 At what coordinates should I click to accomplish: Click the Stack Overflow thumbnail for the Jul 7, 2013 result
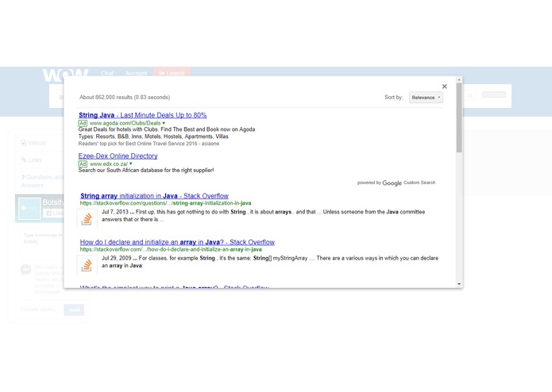point(87,219)
